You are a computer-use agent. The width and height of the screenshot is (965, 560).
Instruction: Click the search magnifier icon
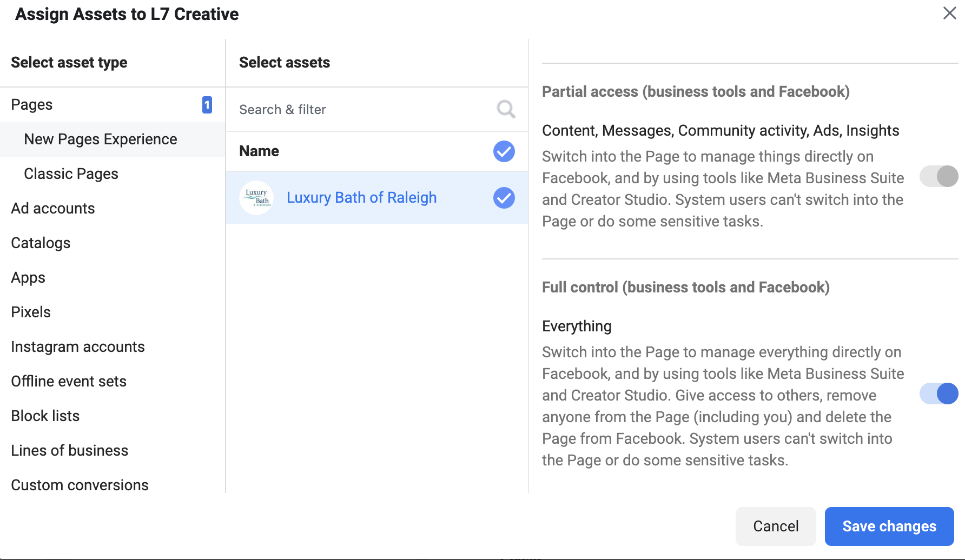coord(505,109)
